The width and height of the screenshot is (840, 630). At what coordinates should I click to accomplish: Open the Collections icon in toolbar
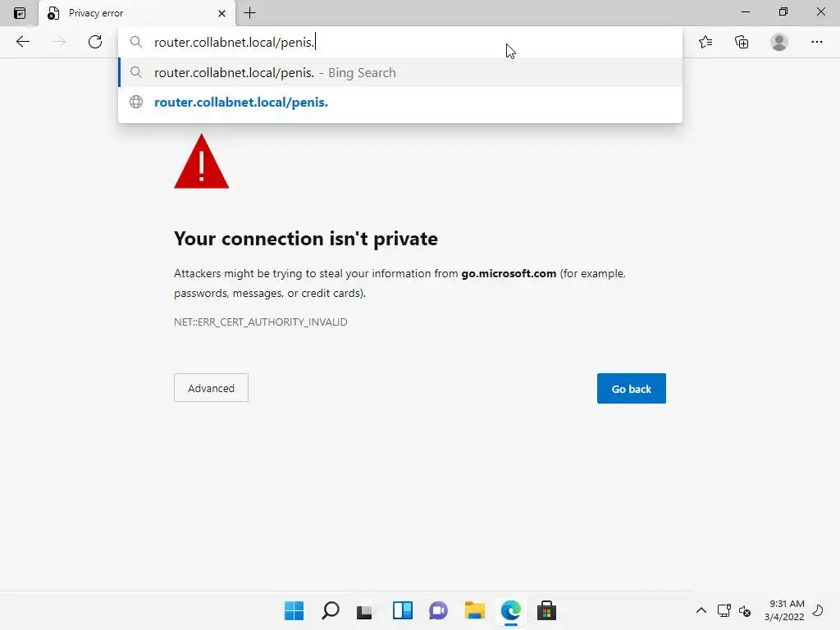(x=742, y=42)
